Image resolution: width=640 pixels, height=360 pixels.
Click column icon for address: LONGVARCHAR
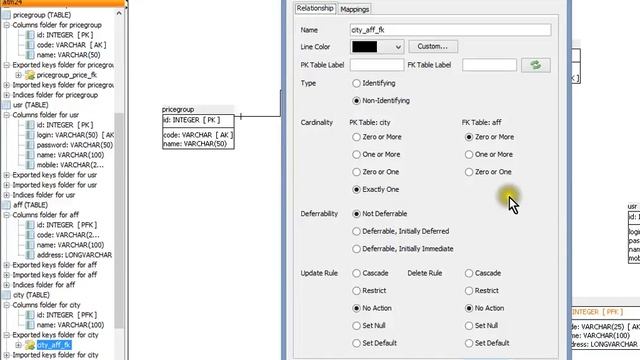30,255
